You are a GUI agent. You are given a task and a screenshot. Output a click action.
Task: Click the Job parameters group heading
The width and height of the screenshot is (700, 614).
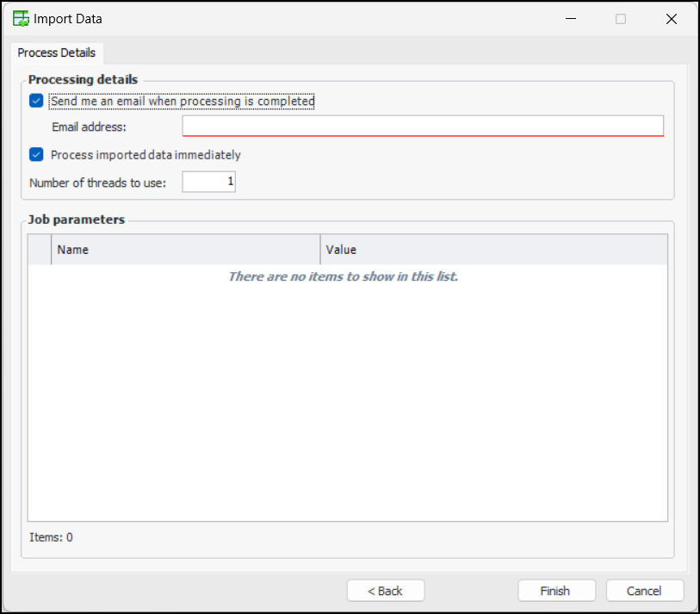coord(77,220)
